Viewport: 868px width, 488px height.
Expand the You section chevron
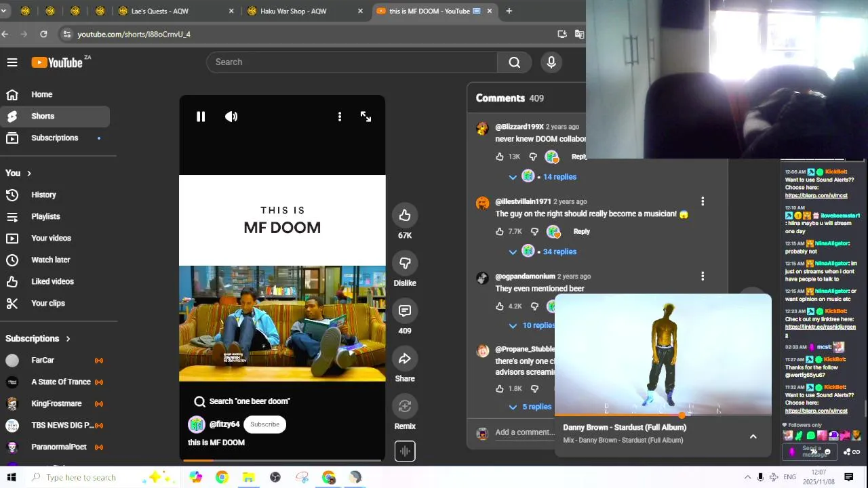coord(29,174)
